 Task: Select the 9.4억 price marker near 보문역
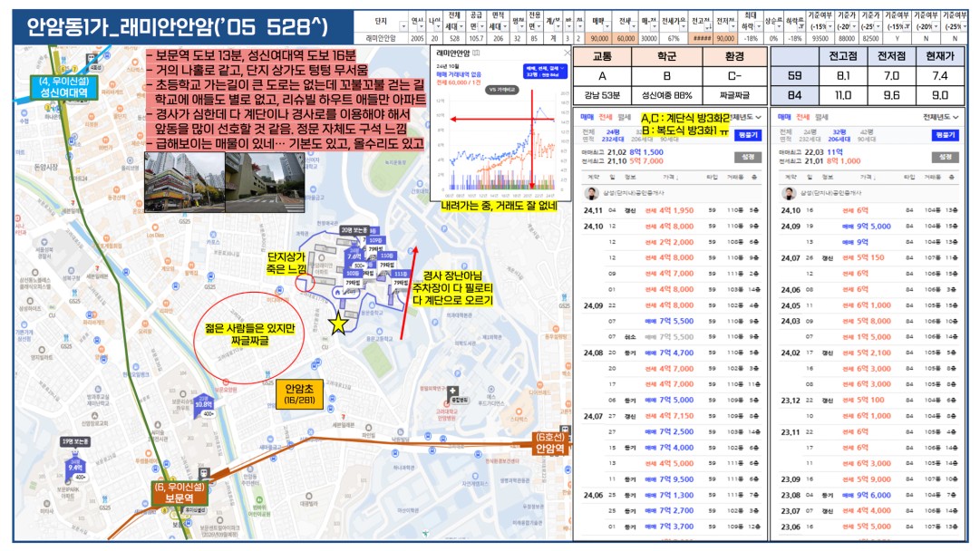pyautogui.click(x=75, y=469)
